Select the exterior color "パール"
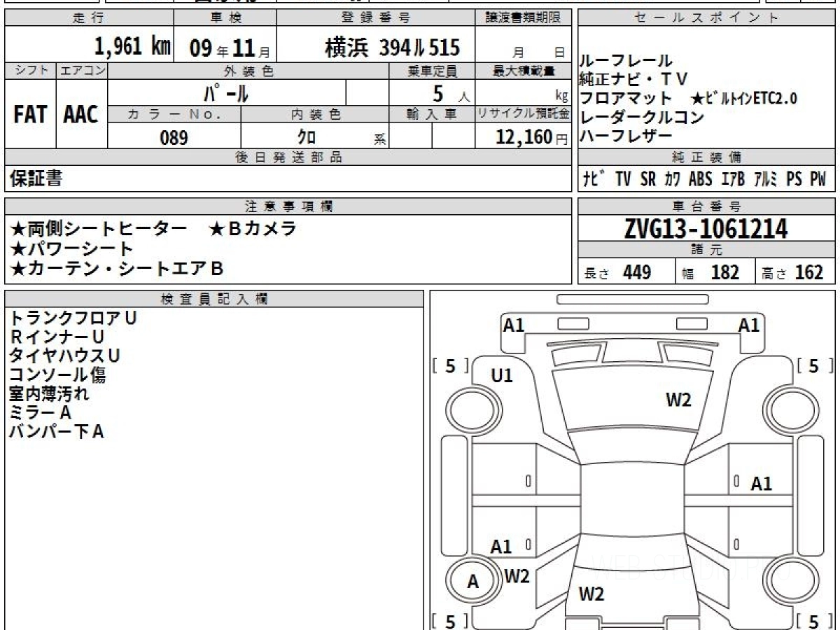The image size is (840, 630). point(226,92)
